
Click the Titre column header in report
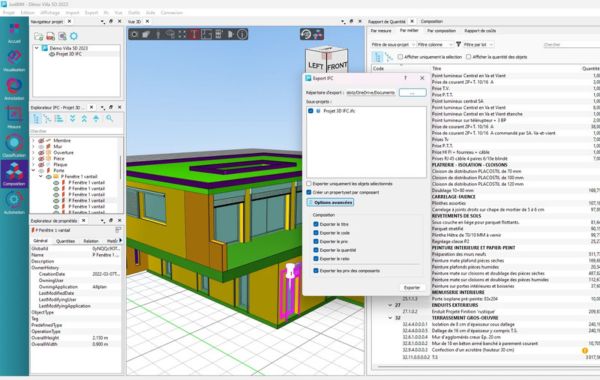(437, 68)
